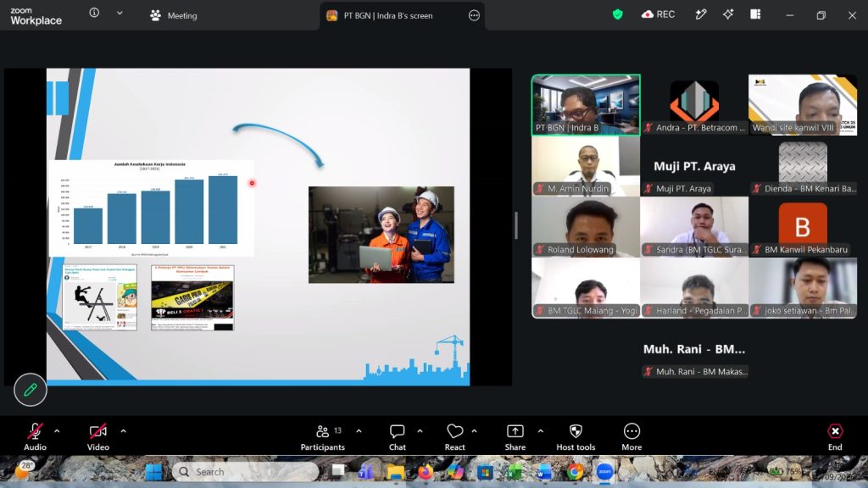
Task: Open the More options menu
Action: pos(632,436)
